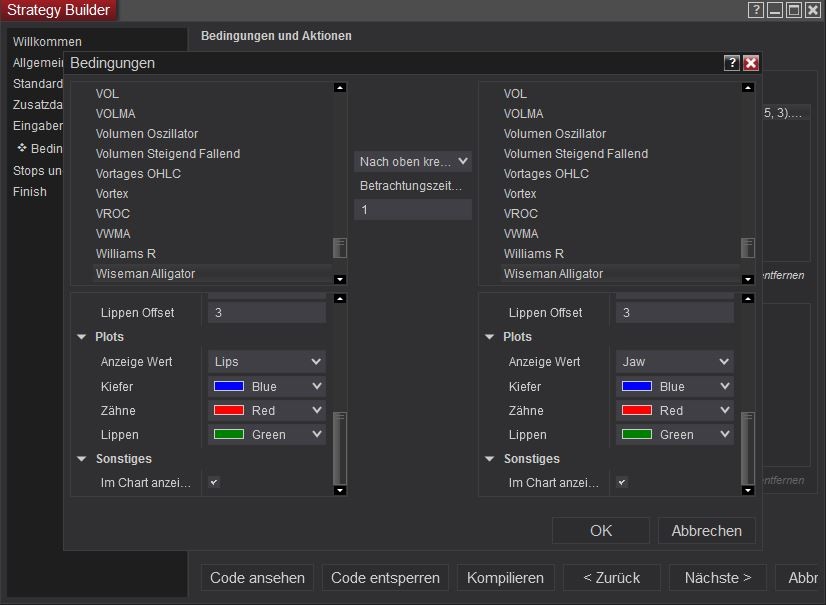
Task: Open the Nach oben kreuzen condition dropdown
Action: tap(412, 162)
